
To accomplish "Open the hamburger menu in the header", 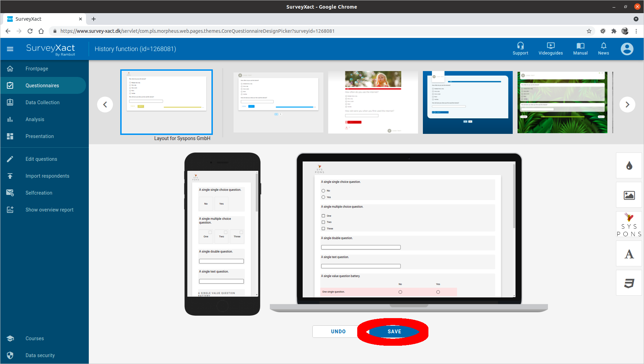I will pyautogui.click(x=10, y=49).
